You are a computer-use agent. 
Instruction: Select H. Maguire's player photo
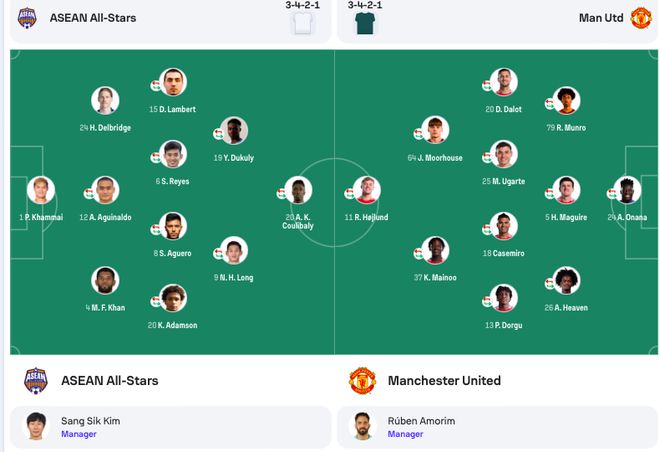coord(567,190)
